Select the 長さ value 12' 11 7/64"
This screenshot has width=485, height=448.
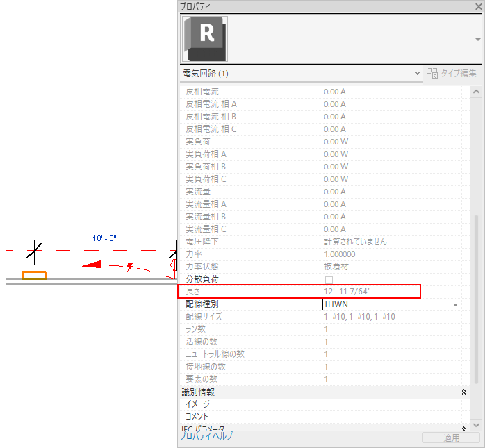(x=347, y=292)
